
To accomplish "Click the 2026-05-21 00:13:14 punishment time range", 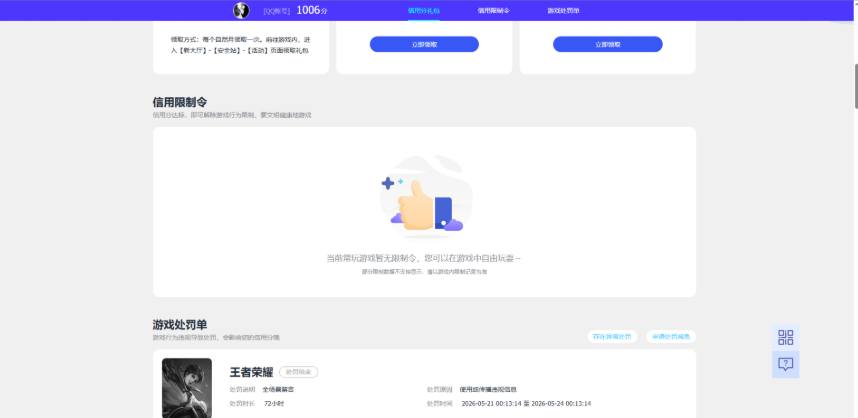I will pyautogui.click(x=526, y=404).
